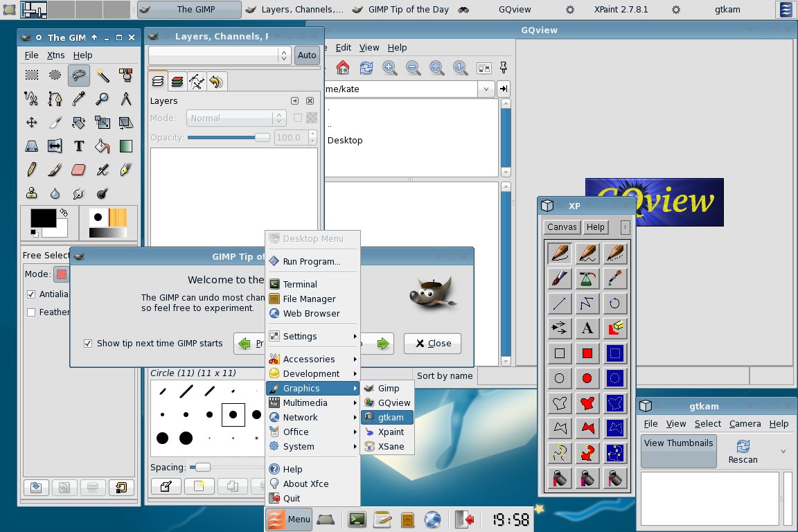The width and height of the screenshot is (798, 532).
Task: Click the black foreground color swatch
Action: tap(43, 218)
